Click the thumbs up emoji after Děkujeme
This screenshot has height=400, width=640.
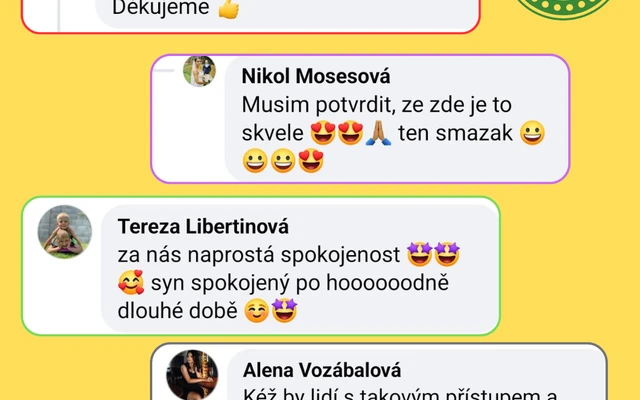click(x=229, y=8)
